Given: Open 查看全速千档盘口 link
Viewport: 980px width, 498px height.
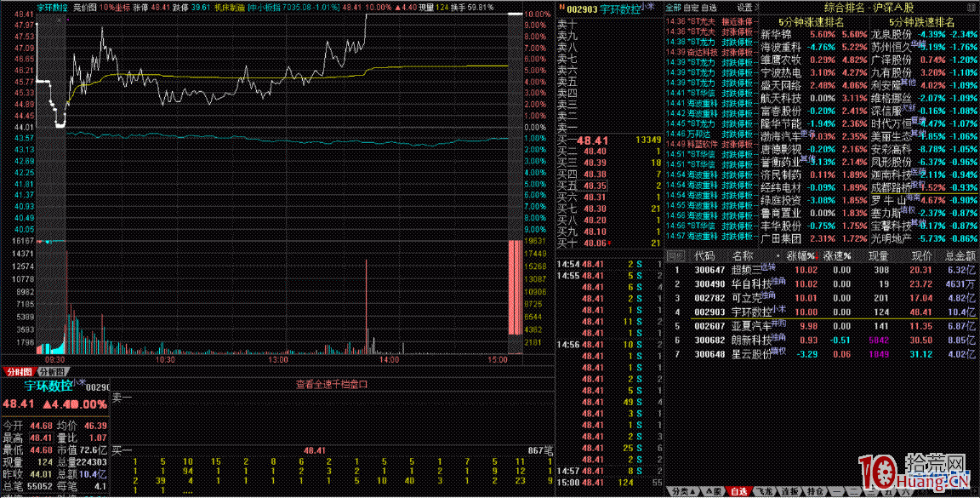Looking at the screenshot, I should [x=332, y=384].
